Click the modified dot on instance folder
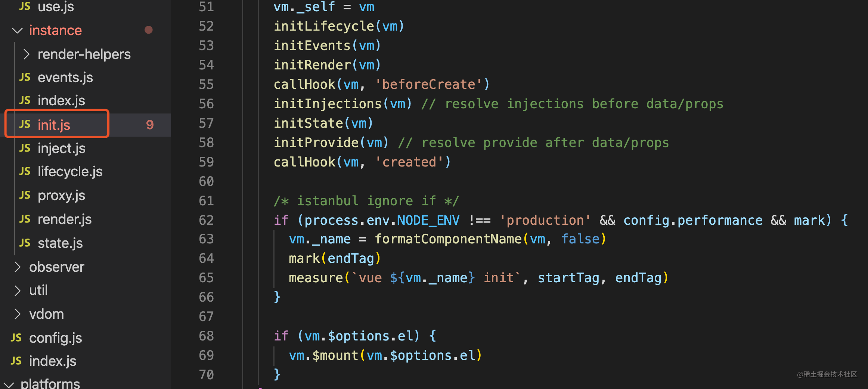The width and height of the screenshot is (868, 389). [149, 30]
